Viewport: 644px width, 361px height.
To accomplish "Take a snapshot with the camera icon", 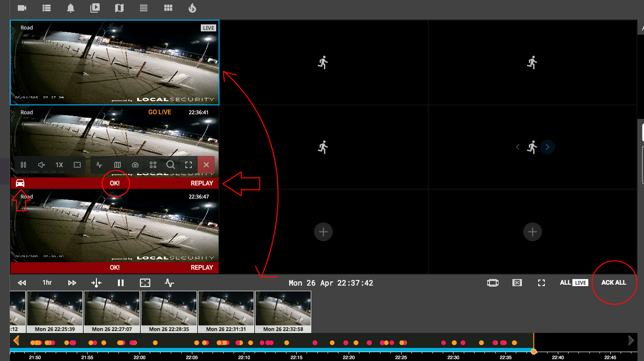I will [135, 165].
